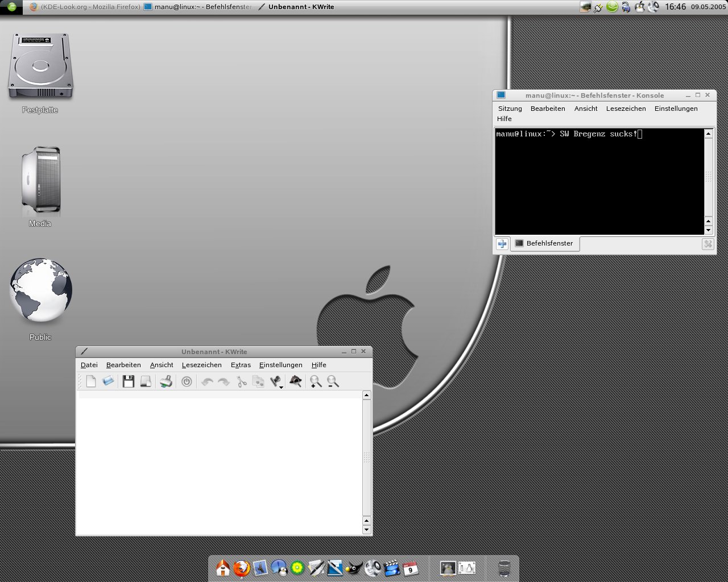Viewport: 728px width, 582px height.
Task: Add a new Konsole session with plus button
Action: 502,244
